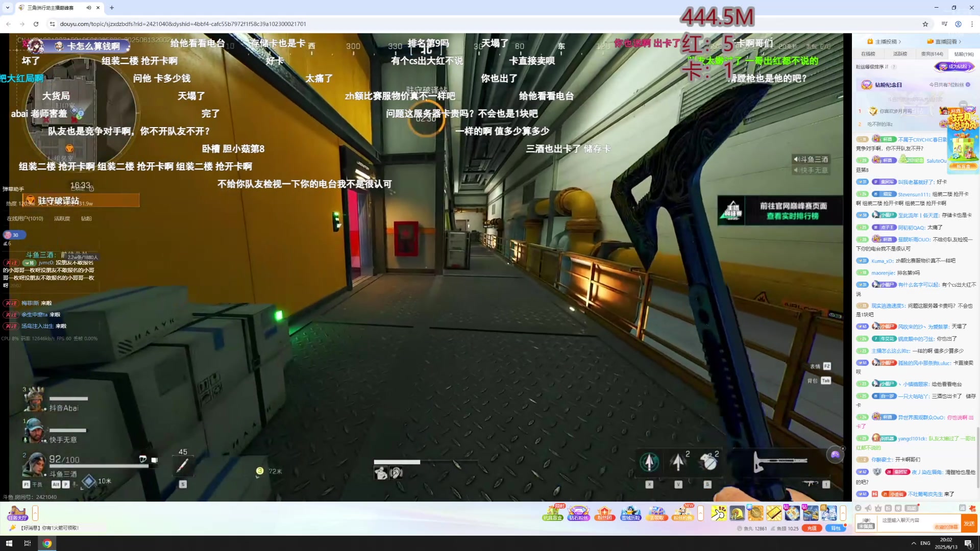The image size is (980, 551).
Task: Open the clock showing 20:02
Action: pos(946,543)
